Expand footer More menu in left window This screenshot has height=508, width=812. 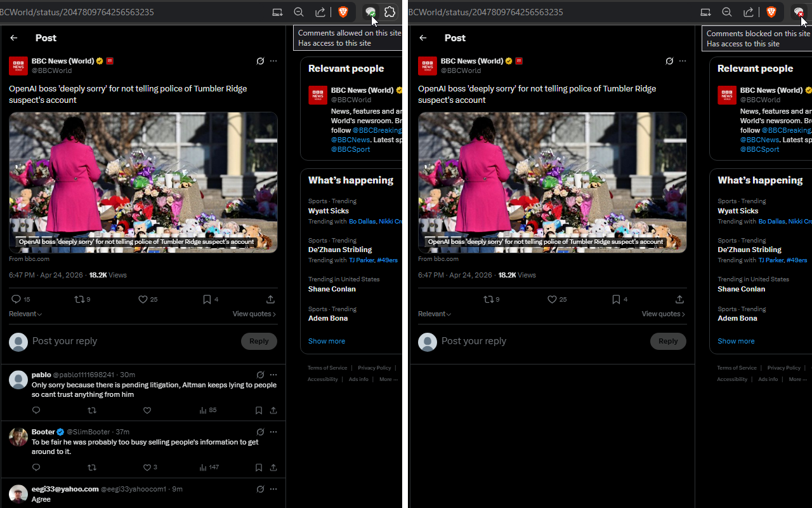(388, 379)
